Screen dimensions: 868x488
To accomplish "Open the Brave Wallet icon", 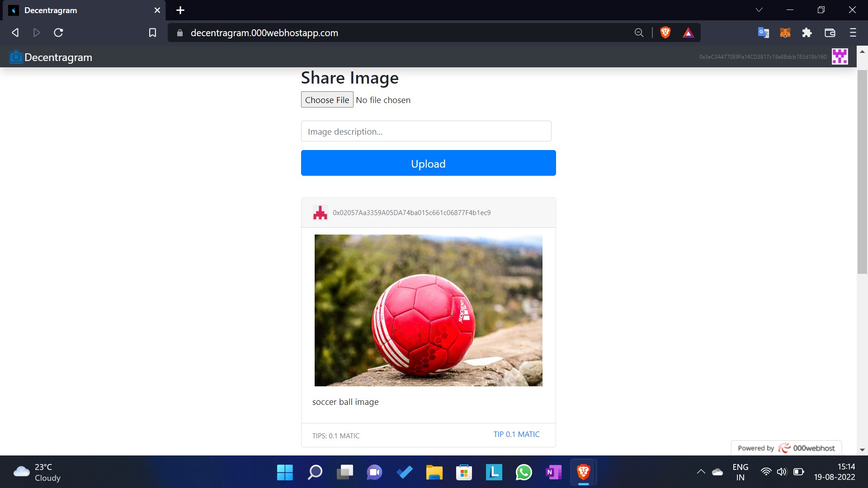I will coord(830,33).
